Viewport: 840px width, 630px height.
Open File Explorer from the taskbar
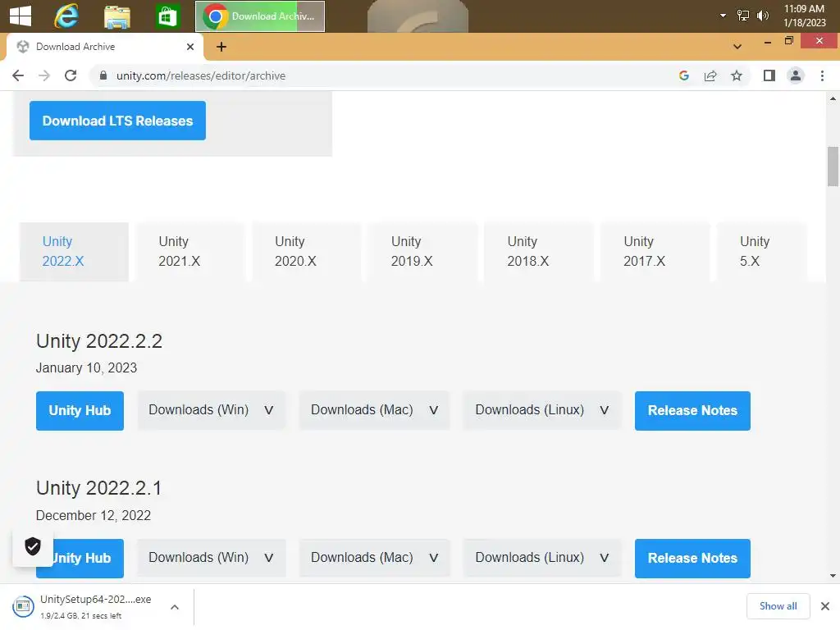(x=117, y=16)
